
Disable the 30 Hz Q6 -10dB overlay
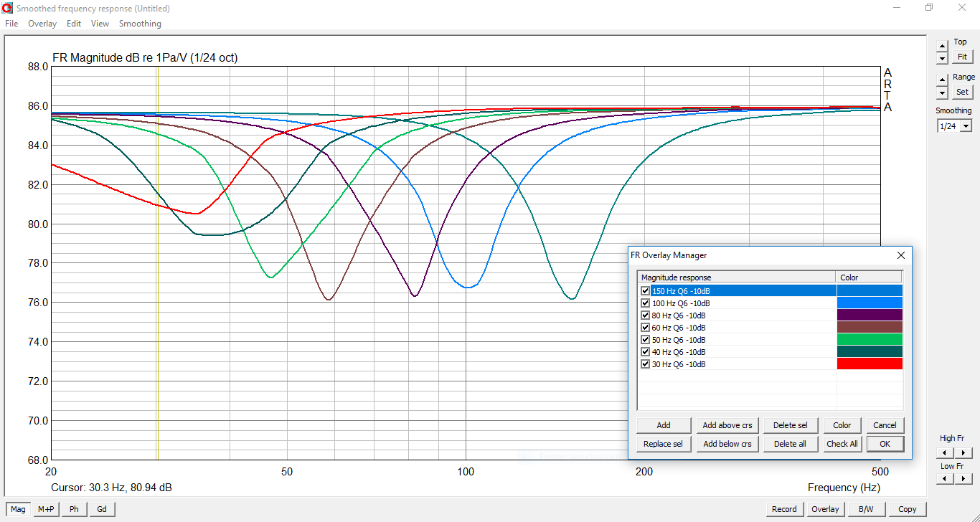pyautogui.click(x=645, y=364)
